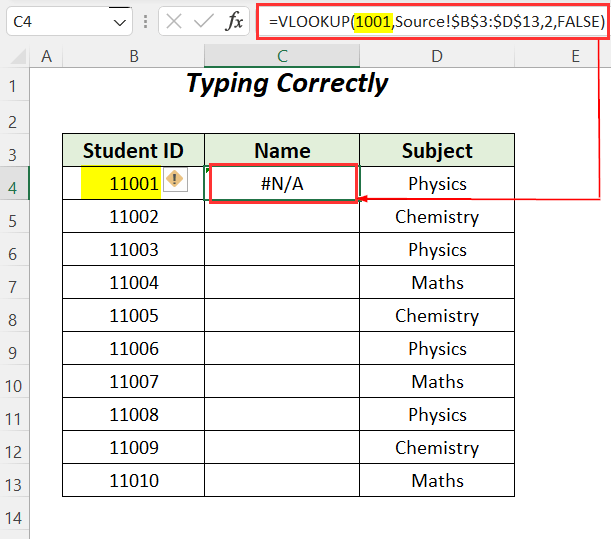Click the Enter checkmark formula icon
611x539 pixels.
coord(204,21)
